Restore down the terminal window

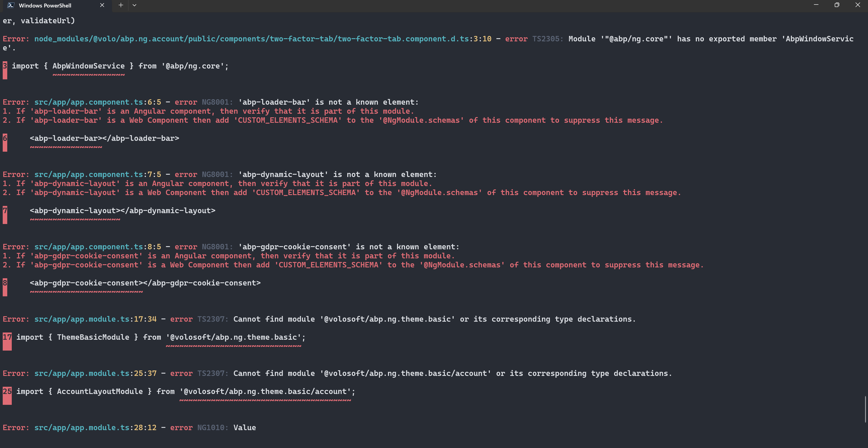coord(837,5)
